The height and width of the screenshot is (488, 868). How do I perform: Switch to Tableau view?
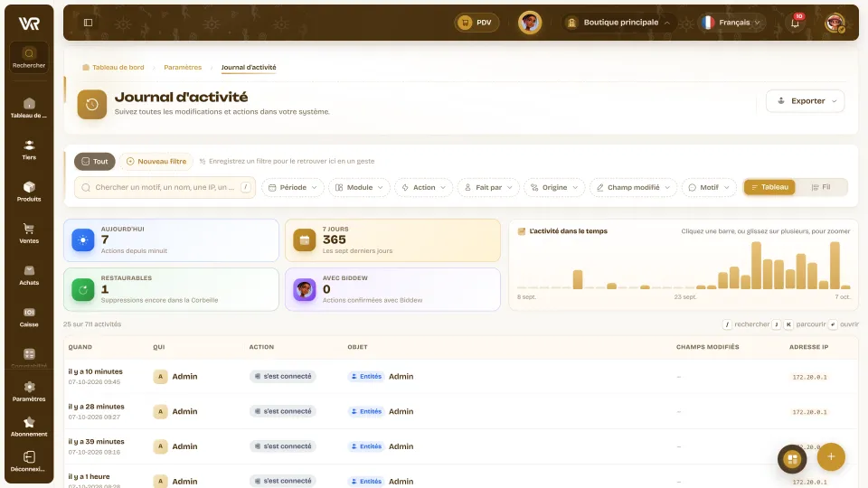click(769, 187)
